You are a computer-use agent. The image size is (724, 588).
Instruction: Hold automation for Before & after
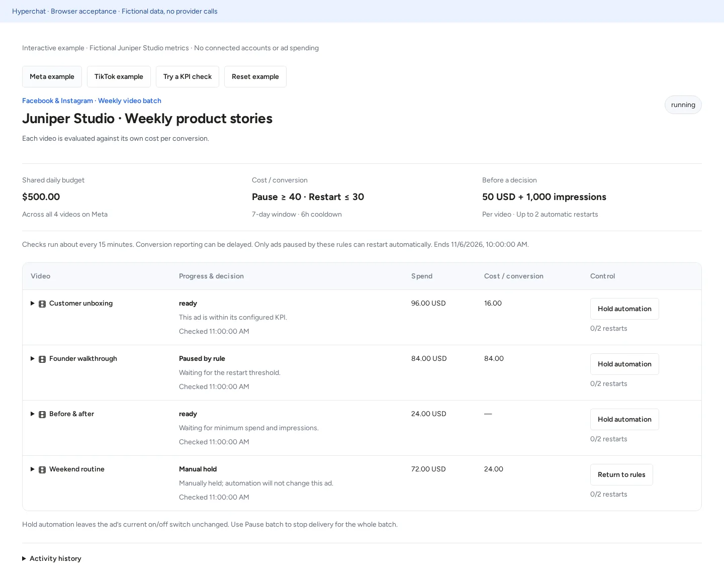[x=624, y=419]
